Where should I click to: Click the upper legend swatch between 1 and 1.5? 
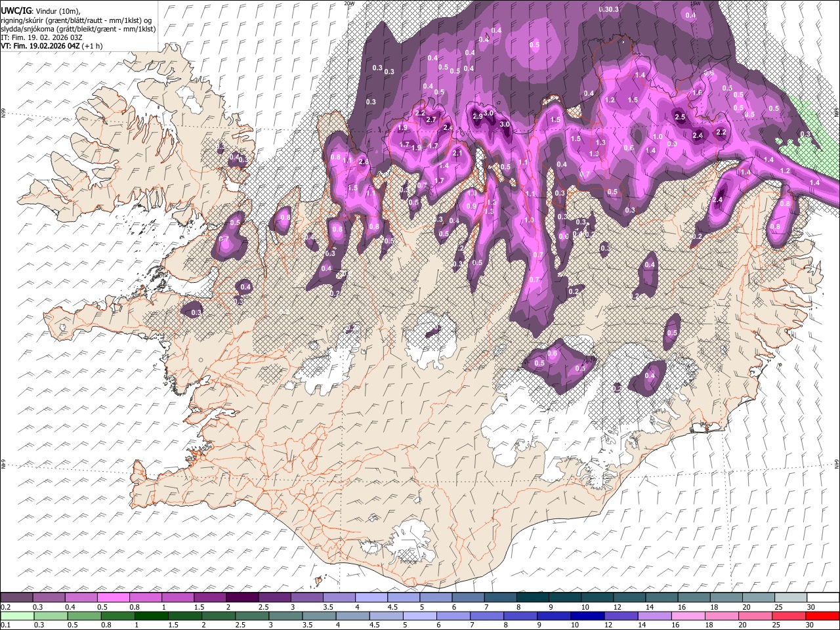178,598
